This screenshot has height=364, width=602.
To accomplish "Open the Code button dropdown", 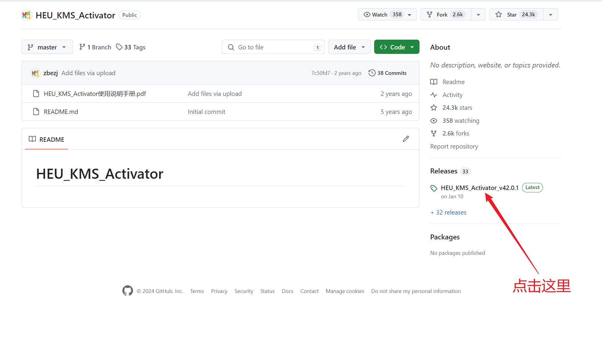I will pos(412,47).
